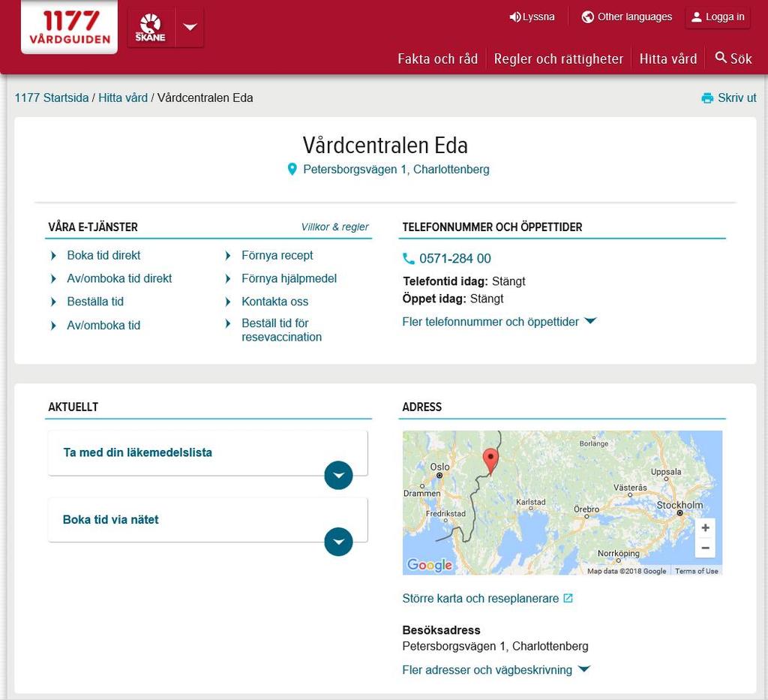Click Boka tid via nätet heading
The image size is (768, 700).
coord(111,520)
